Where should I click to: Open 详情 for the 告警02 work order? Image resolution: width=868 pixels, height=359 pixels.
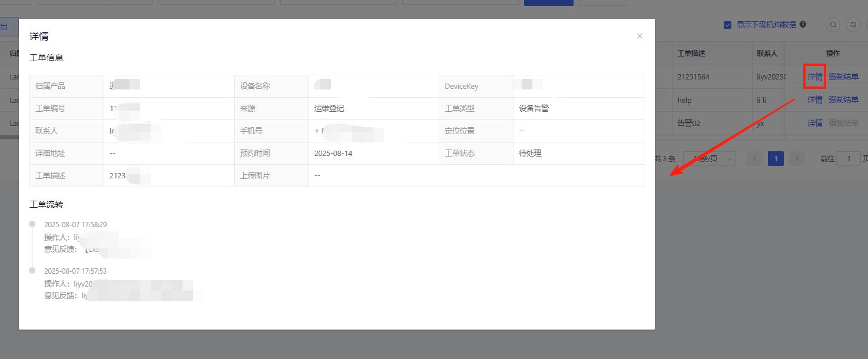(815, 123)
